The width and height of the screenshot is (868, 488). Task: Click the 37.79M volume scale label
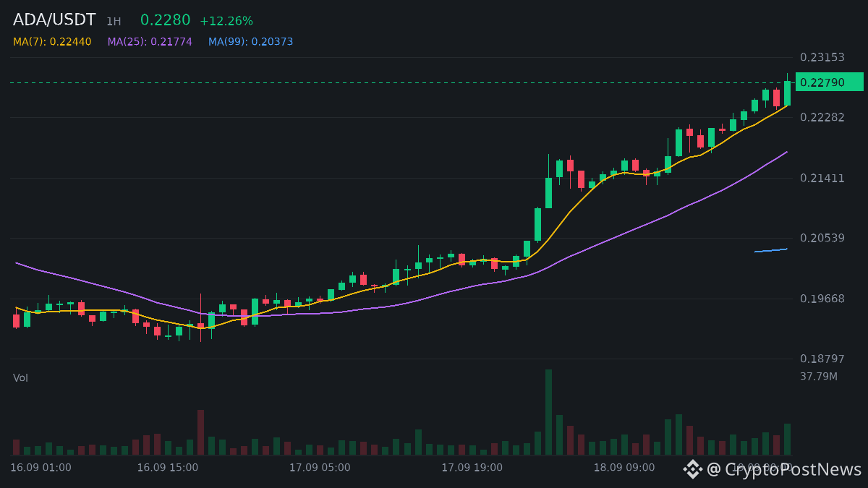point(819,377)
